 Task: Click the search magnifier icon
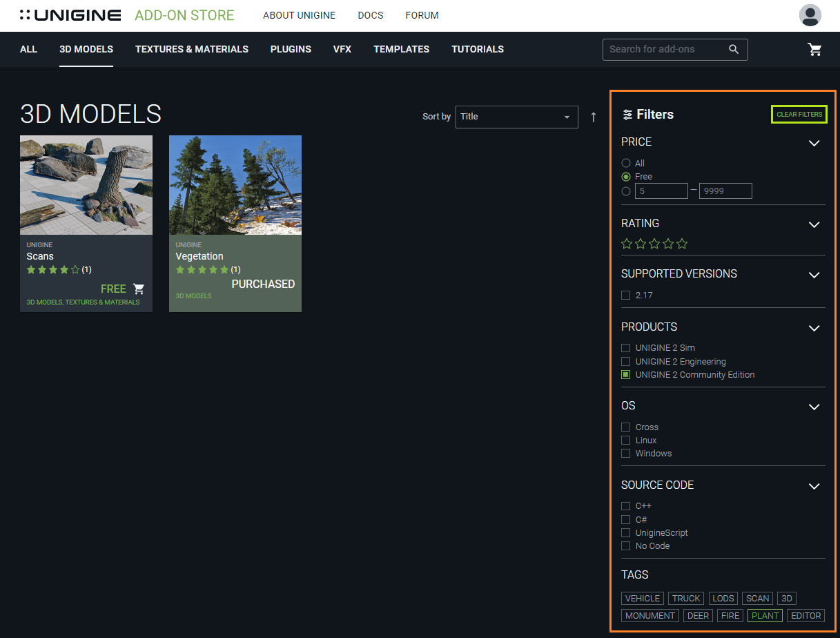734,49
